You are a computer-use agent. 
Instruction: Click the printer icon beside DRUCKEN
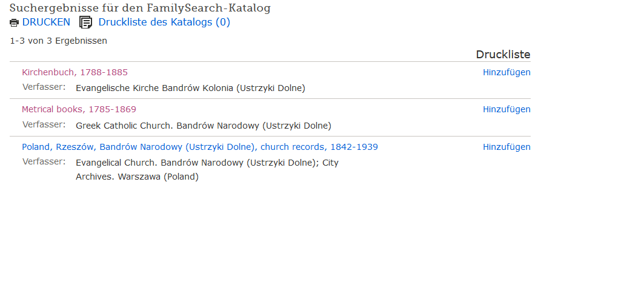point(14,23)
